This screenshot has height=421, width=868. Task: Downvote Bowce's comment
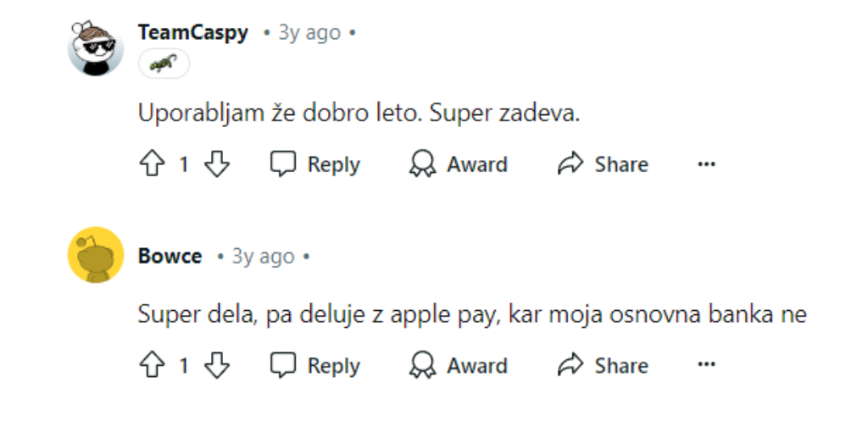[x=218, y=366]
